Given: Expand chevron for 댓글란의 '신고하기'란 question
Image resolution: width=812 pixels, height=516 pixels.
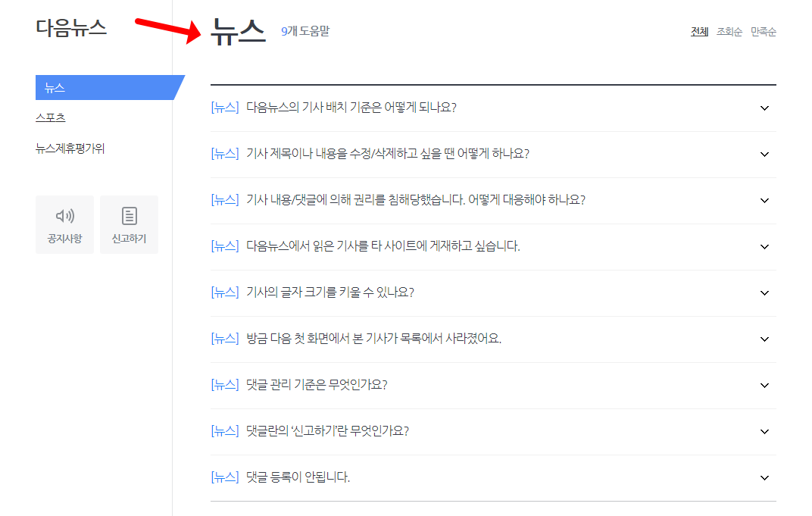Looking at the screenshot, I should tap(764, 431).
